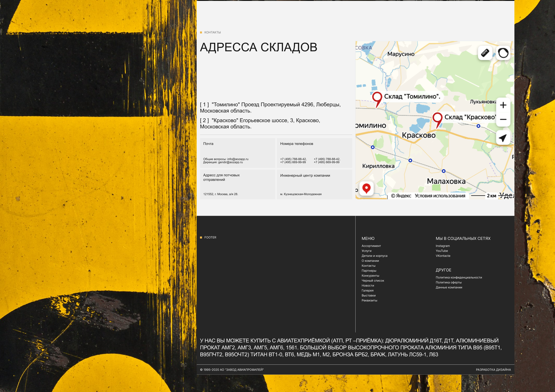Open the Контакты footer menu item
This screenshot has width=555, height=392.
tap(368, 266)
